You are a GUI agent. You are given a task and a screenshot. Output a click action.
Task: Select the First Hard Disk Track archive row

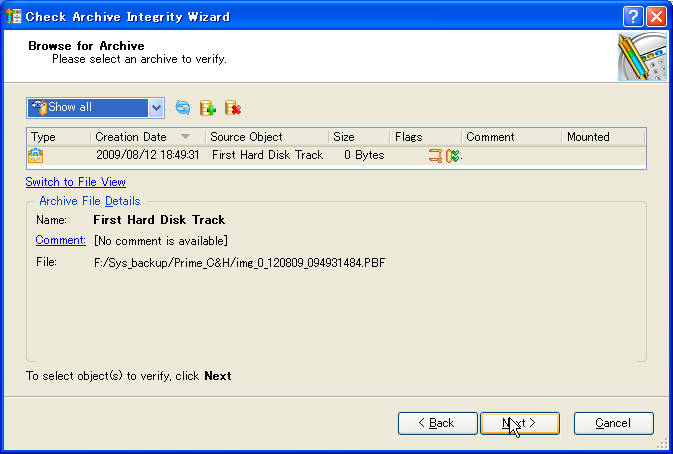(268, 155)
